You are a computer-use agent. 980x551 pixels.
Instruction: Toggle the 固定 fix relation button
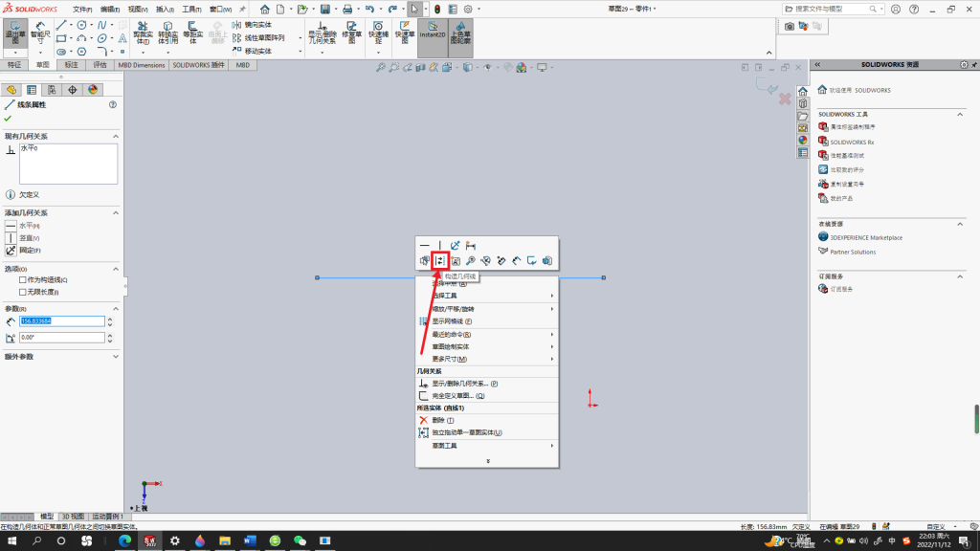[x=11, y=250]
